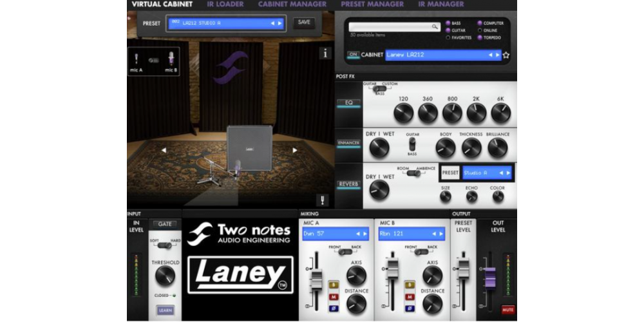Click the tuning fork icon in studio view
The height and width of the screenshot is (322, 644).
[x=323, y=200]
